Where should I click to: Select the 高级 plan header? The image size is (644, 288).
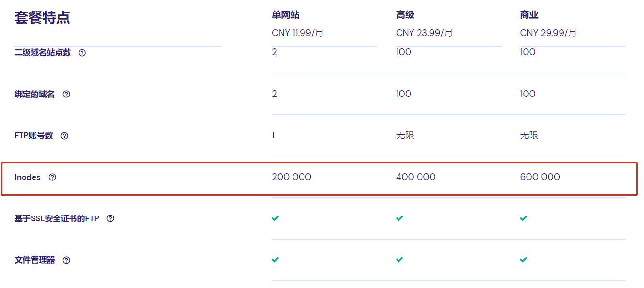click(x=405, y=15)
